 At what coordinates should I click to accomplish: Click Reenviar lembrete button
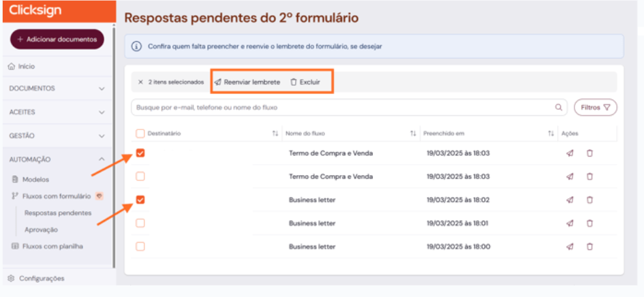click(247, 82)
